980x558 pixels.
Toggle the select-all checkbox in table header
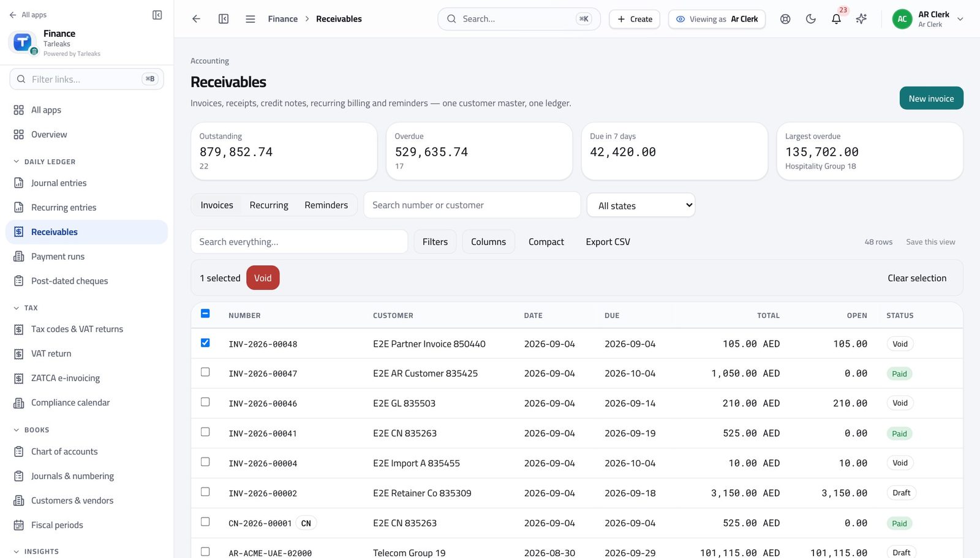pos(205,314)
